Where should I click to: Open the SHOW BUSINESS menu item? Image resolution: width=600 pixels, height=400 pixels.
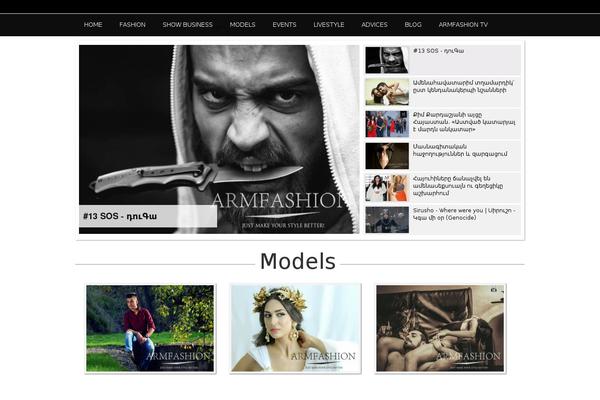click(188, 25)
